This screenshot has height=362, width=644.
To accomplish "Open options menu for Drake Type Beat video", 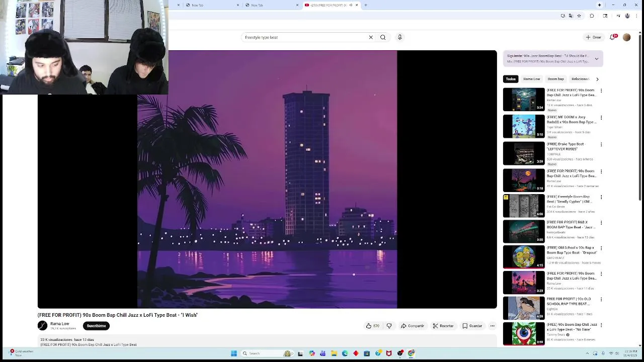I will 601,144.
